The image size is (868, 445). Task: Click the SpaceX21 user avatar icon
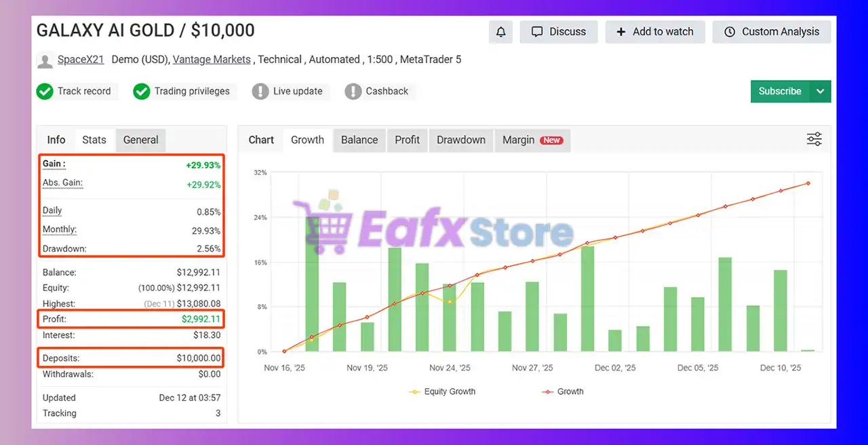(x=45, y=60)
